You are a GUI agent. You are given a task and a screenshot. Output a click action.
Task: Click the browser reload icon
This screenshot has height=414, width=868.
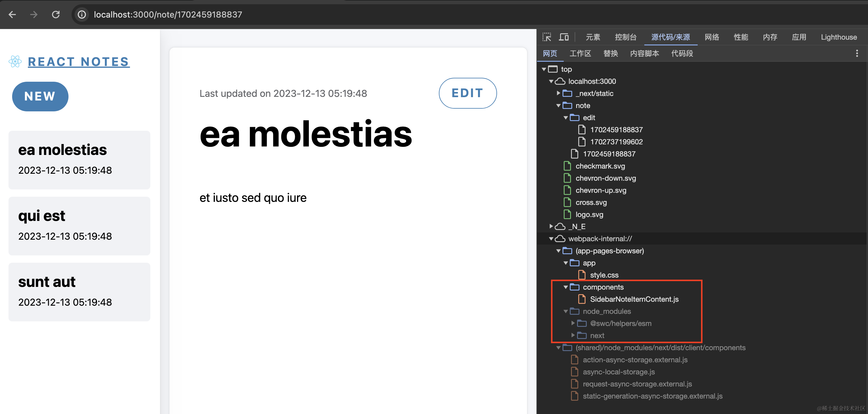point(56,15)
